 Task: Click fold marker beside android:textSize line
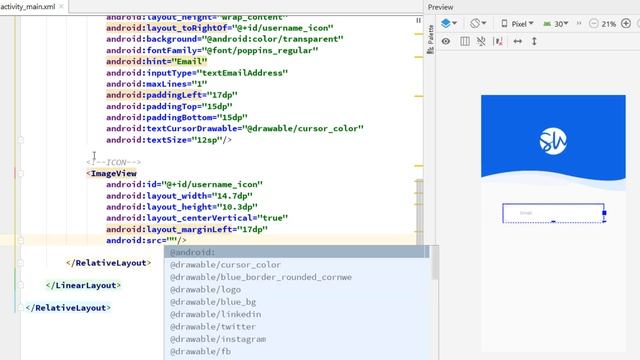20,140
